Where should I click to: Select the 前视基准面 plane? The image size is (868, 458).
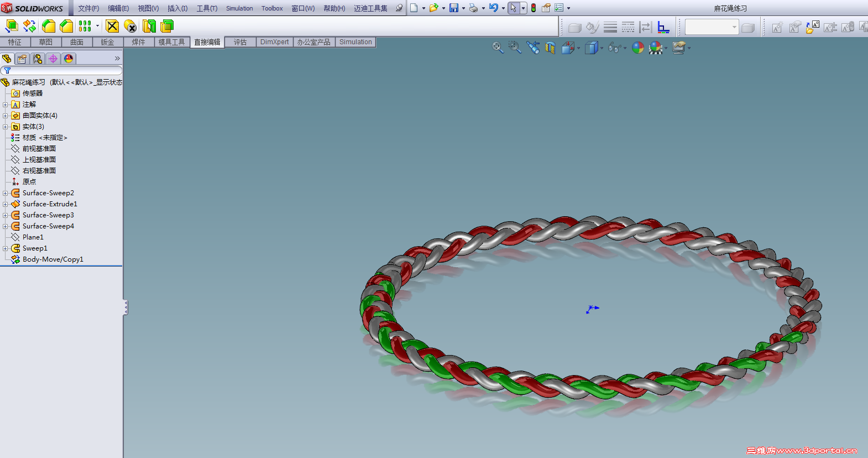click(x=39, y=149)
